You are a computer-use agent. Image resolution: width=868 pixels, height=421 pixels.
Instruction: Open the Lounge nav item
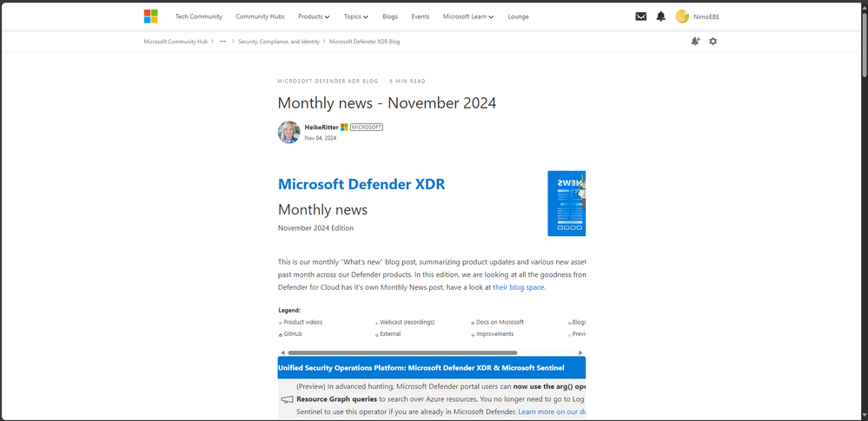(x=518, y=16)
